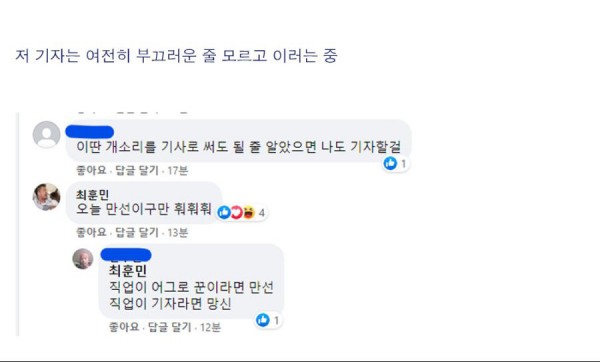The width and height of the screenshot is (600, 362).
Task: Open 최훈민's profile photo in the second comment
Action: 46,197
